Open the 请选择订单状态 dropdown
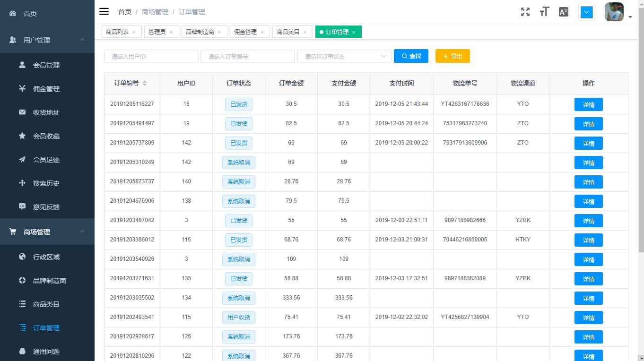 point(344,56)
